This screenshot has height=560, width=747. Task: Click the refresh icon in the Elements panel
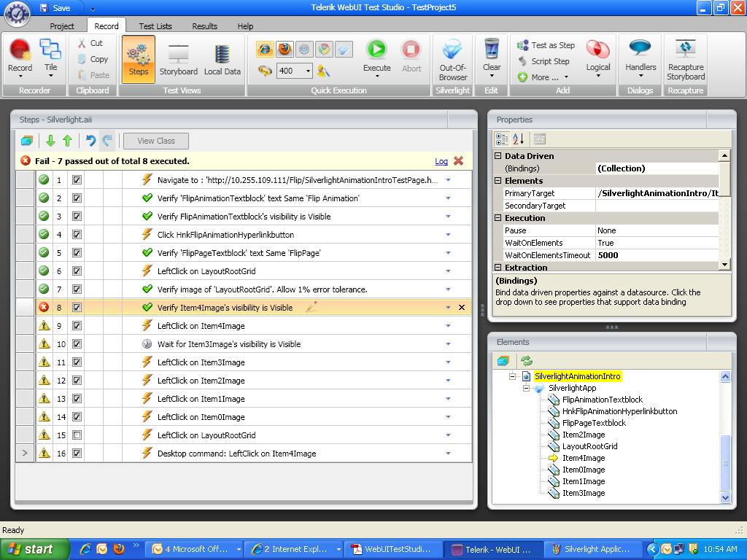(x=526, y=361)
